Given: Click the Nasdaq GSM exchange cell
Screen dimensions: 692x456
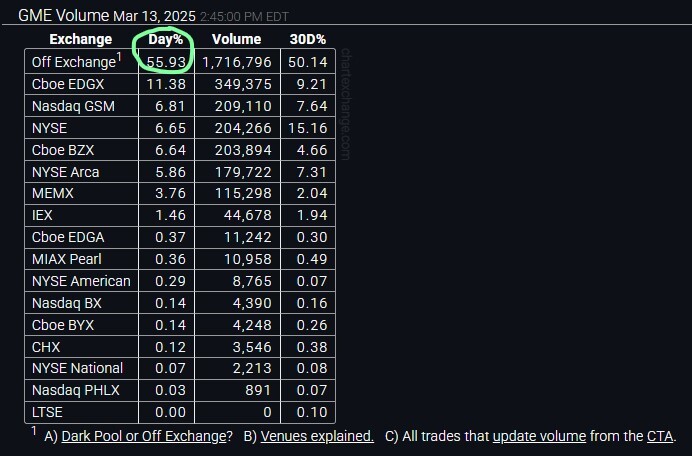Looking at the screenshot, I should (x=72, y=106).
